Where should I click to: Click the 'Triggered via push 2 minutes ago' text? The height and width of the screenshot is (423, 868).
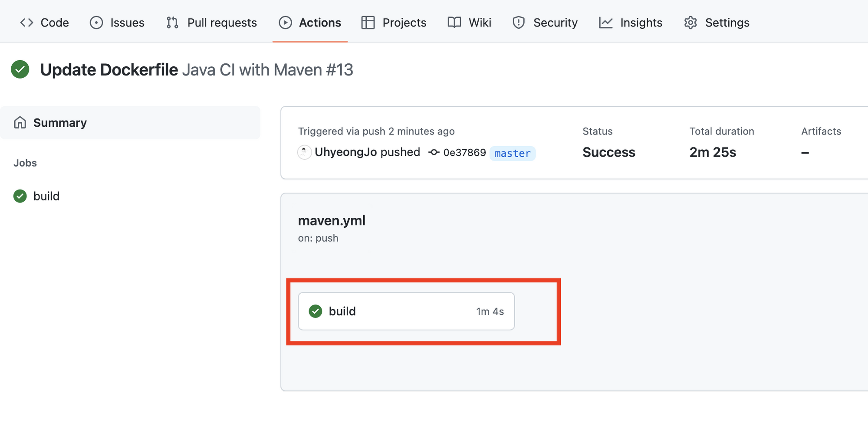pos(376,131)
